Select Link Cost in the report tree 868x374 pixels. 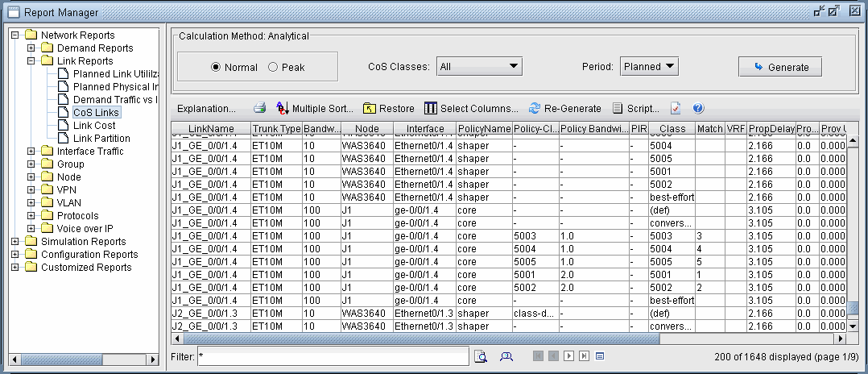point(94,126)
